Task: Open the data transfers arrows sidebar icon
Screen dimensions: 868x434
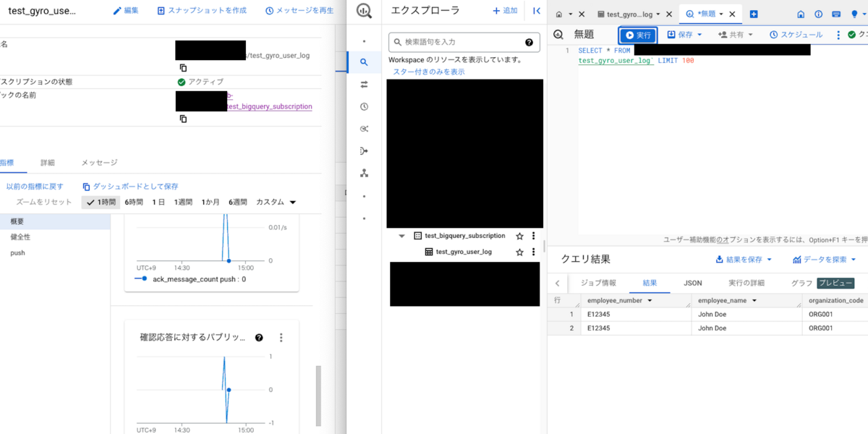Action: click(x=364, y=85)
